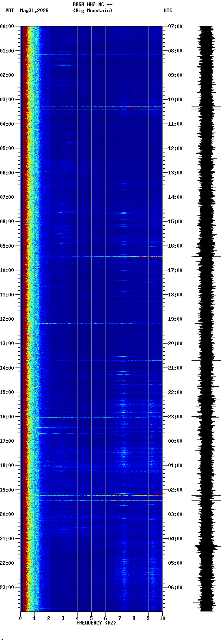Click the UTC time label '02:00'
The image size is (224, 644).
[x=175, y=490]
